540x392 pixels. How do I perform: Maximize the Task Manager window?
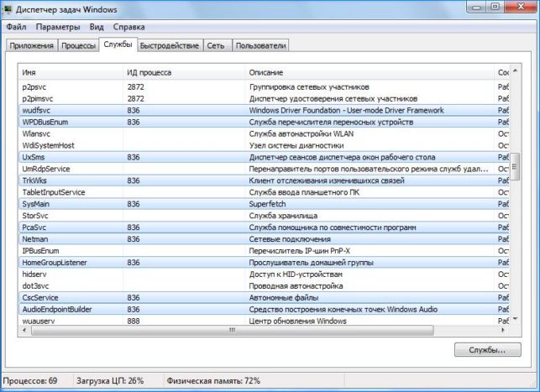tap(495, 7)
